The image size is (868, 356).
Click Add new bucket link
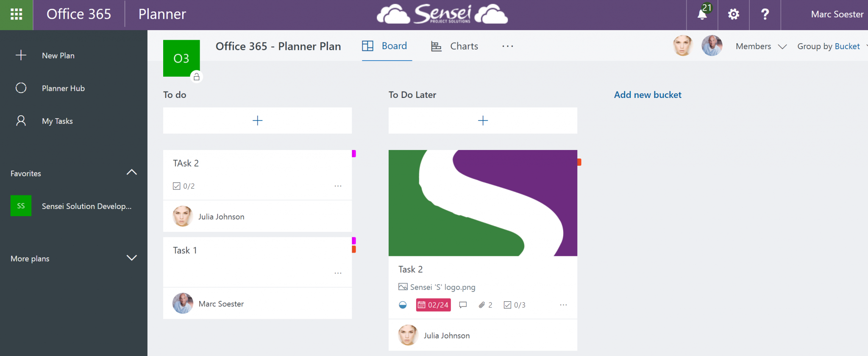(x=648, y=95)
